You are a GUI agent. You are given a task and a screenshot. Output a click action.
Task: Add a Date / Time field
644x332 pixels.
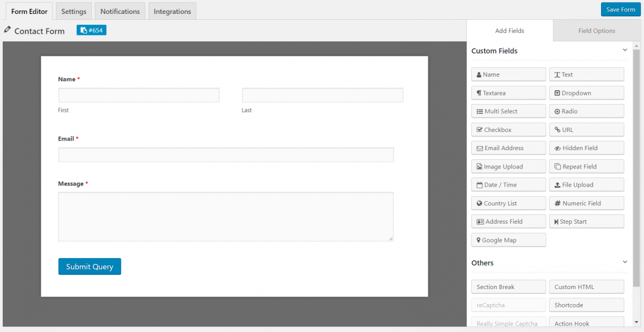click(508, 185)
